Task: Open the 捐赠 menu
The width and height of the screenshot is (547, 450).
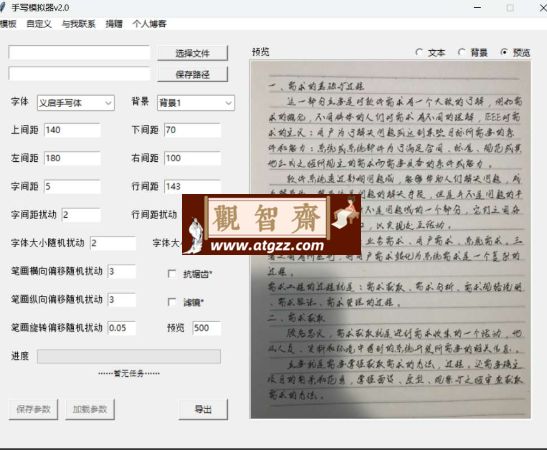Action: pos(114,24)
